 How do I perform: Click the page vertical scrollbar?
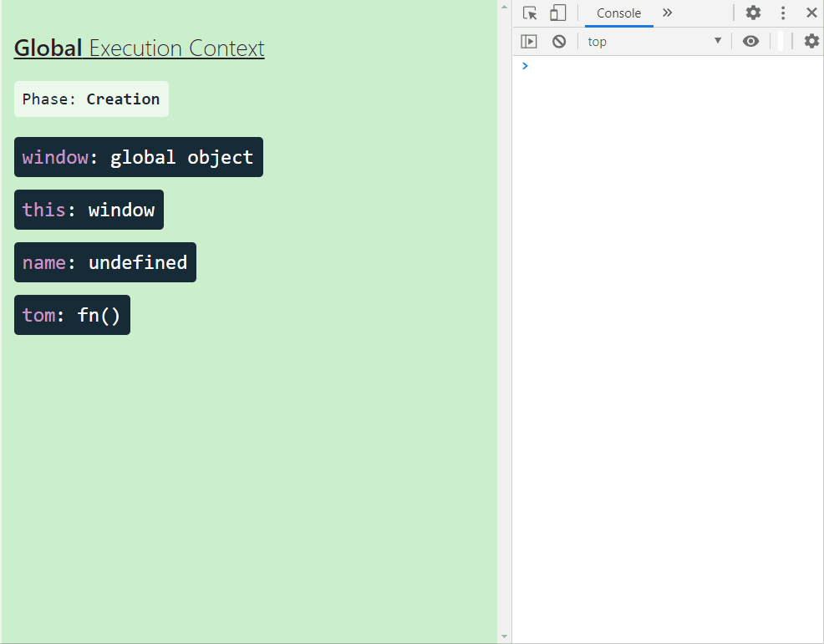click(x=503, y=334)
